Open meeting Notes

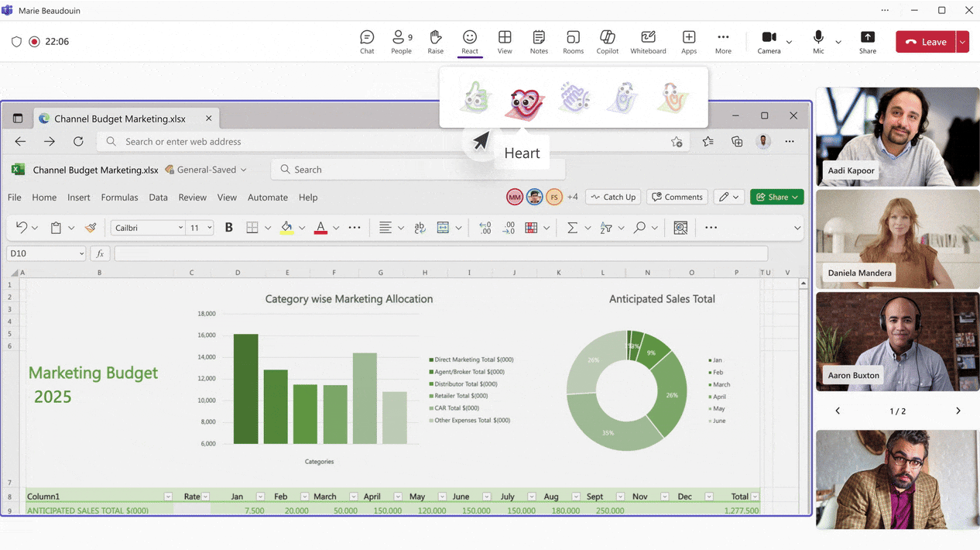click(x=539, y=42)
